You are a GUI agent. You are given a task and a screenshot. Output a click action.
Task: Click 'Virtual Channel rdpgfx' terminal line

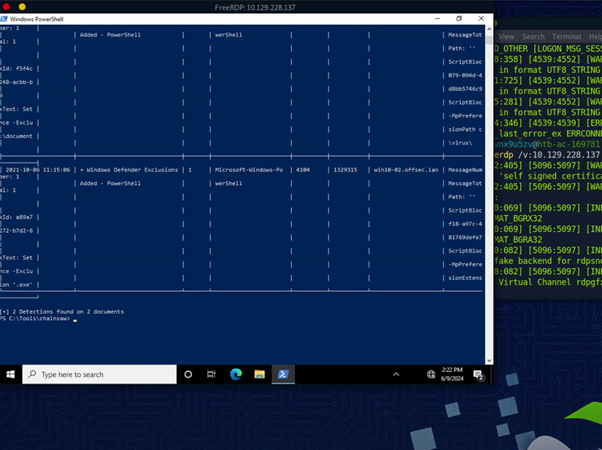[550, 282]
